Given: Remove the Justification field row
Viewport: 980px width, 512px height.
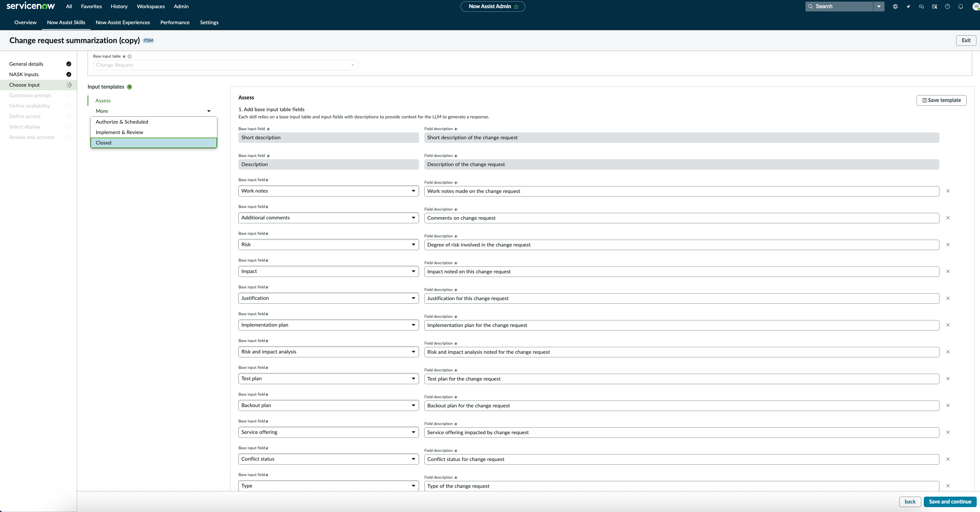Looking at the screenshot, I should [948, 298].
